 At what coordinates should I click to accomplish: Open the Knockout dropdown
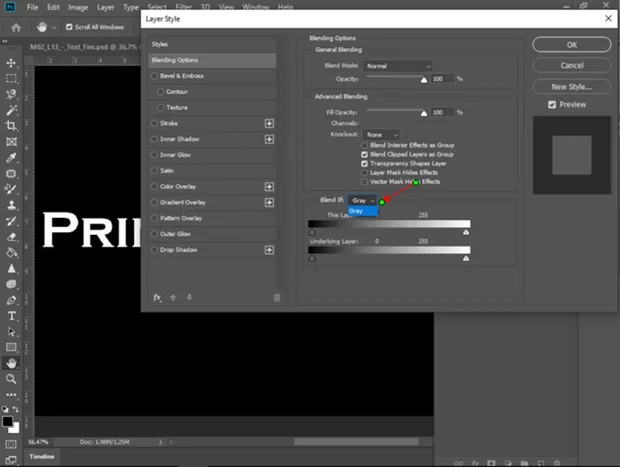[381, 134]
